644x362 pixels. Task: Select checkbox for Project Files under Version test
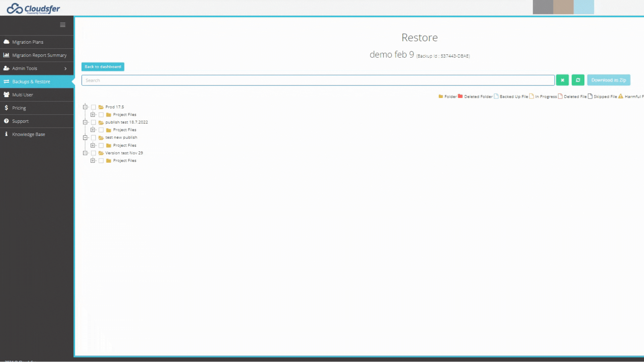click(x=101, y=161)
